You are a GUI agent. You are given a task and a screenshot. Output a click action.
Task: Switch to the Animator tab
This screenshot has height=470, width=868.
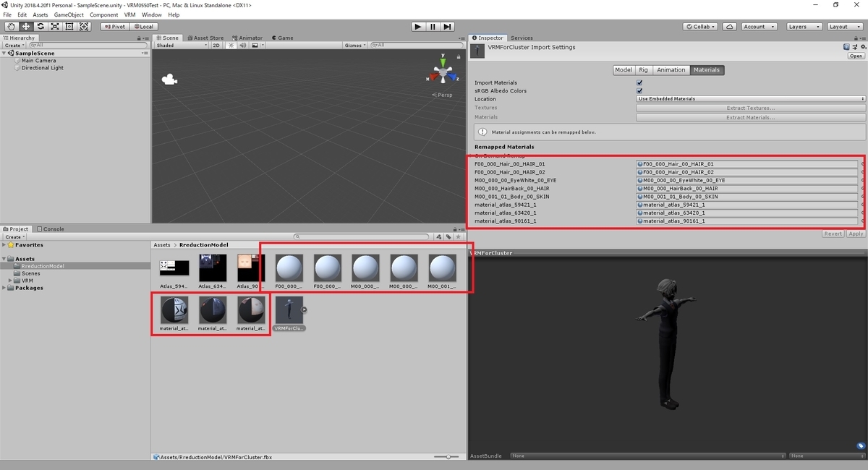click(247, 38)
